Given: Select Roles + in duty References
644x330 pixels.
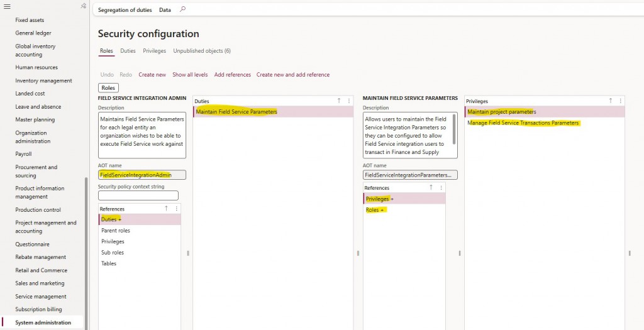Looking at the screenshot, I should click(x=404, y=210).
